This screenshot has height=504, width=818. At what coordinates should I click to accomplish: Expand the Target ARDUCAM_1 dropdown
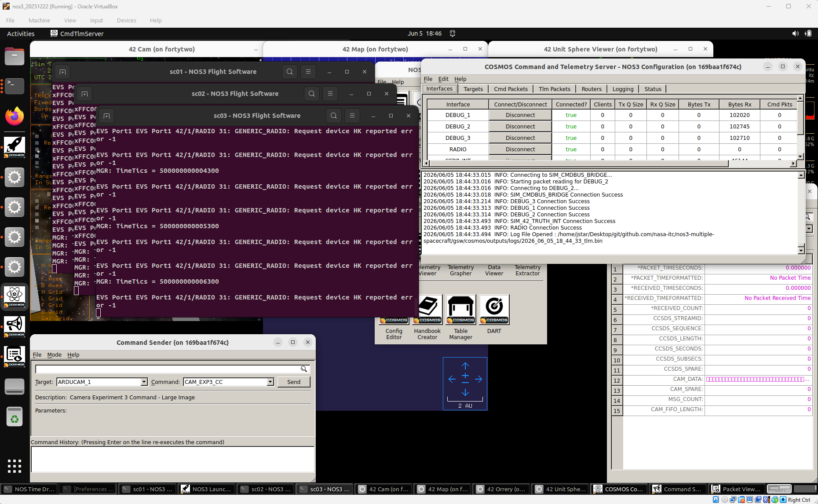pyautogui.click(x=144, y=382)
